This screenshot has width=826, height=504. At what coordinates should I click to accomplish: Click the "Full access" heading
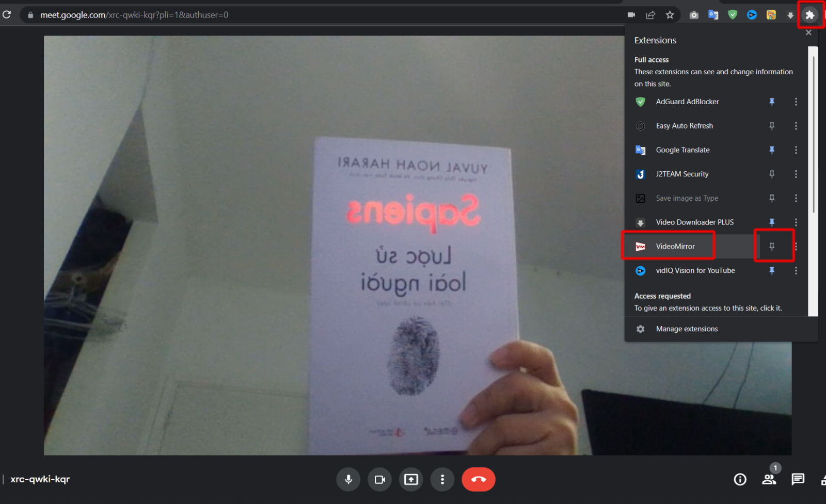tap(652, 60)
